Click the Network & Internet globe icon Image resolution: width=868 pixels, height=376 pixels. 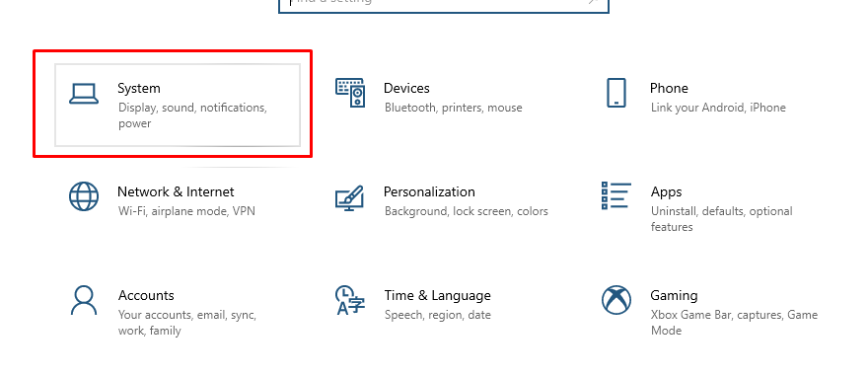coord(84,196)
